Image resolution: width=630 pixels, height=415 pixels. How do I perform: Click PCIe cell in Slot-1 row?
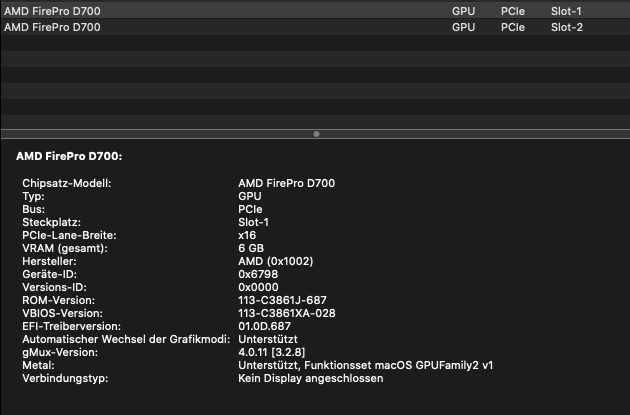coord(513,11)
